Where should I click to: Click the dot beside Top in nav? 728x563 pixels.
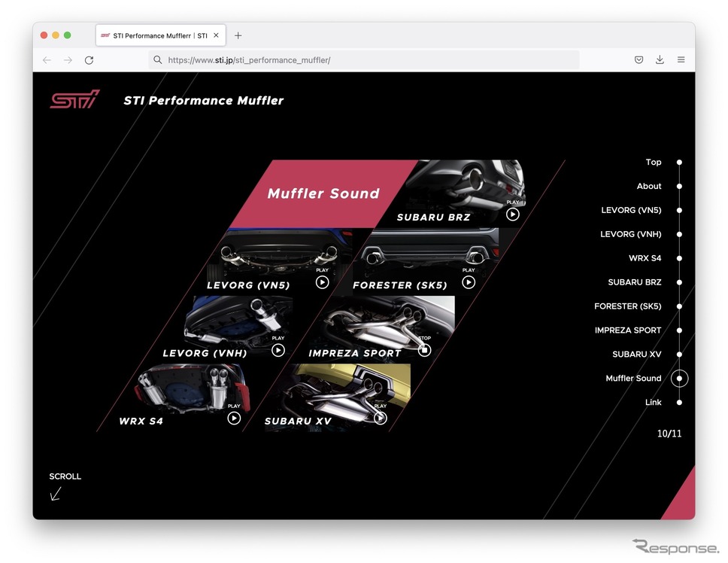(x=679, y=162)
